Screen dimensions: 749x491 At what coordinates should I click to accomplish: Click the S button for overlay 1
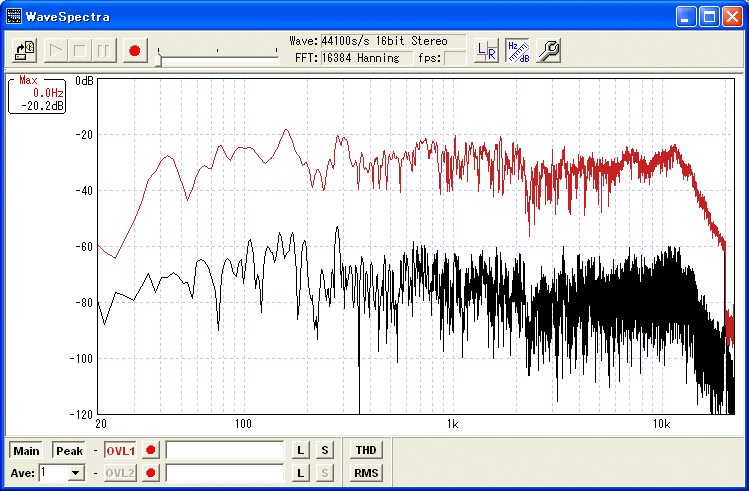(324, 451)
